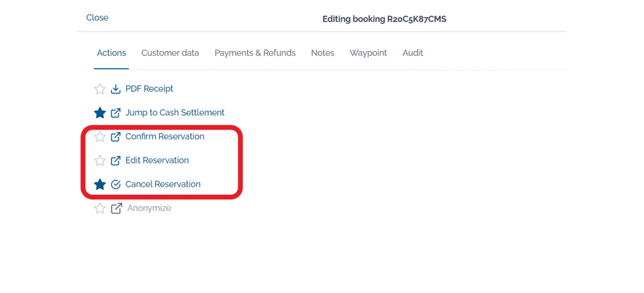This screenshot has height=293, width=644.
Task: Switch to the Customer data tab
Action: coord(170,53)
